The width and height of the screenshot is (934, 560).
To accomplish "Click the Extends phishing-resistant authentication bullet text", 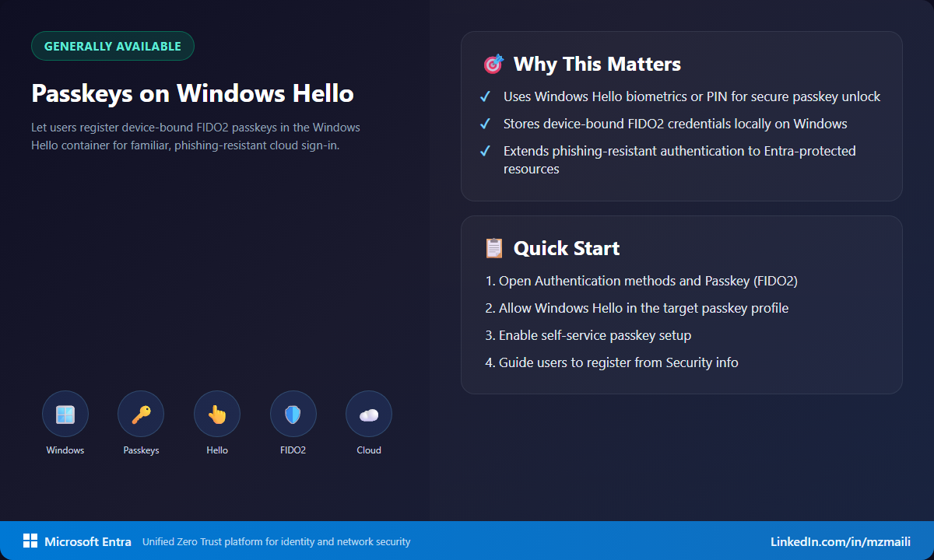I will [679, 159].
